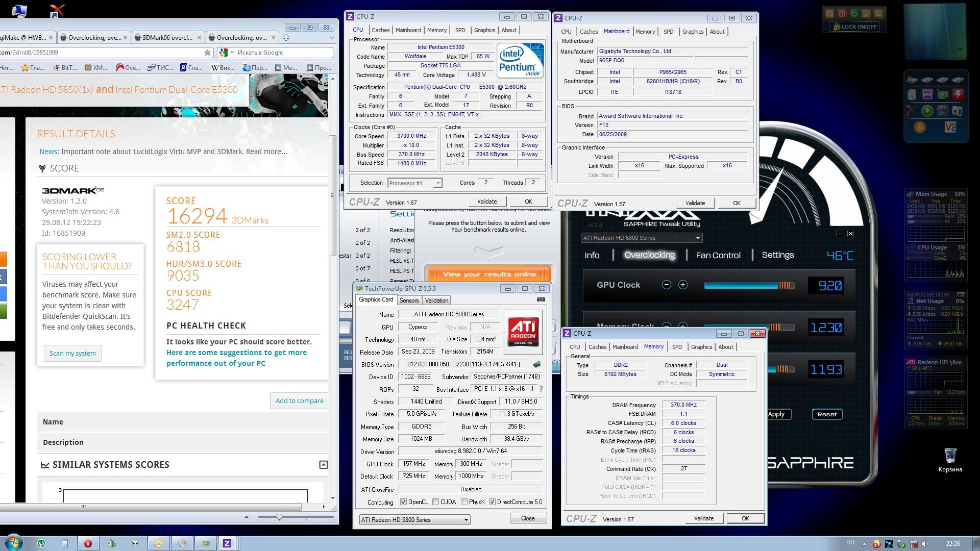Open the uTorrent taskbar icon
The image size is (980, 551).
41,543
